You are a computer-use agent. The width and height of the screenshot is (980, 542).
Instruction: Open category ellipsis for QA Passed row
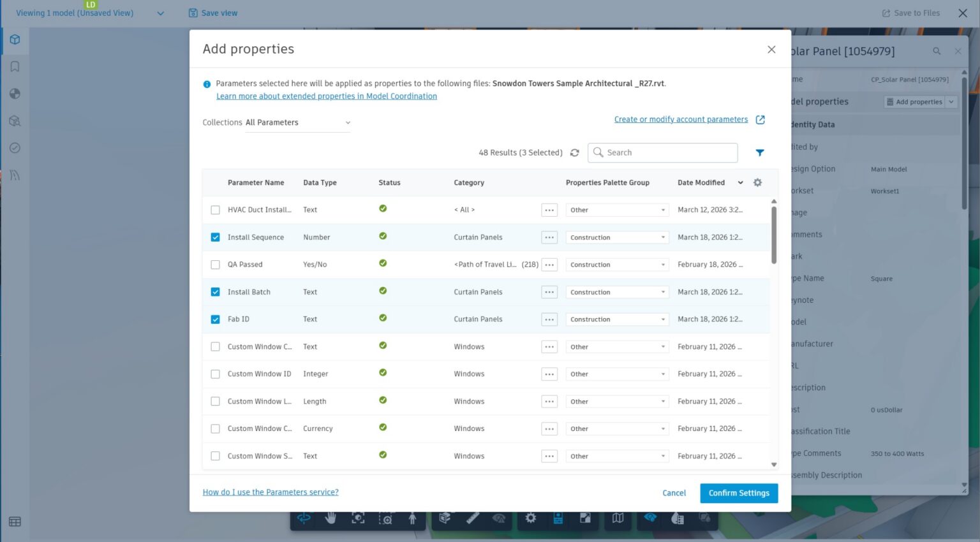pos(549,265)
